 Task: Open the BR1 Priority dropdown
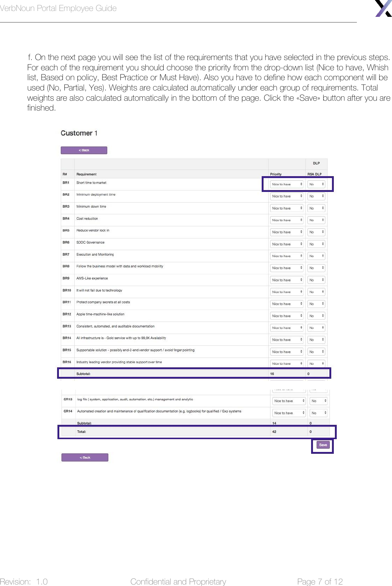point(287,184)
